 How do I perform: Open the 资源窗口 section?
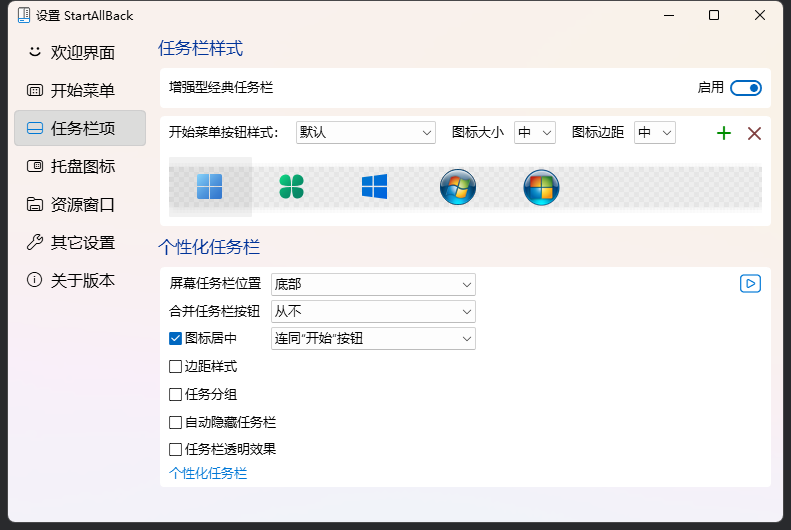[x=80, y=204]
